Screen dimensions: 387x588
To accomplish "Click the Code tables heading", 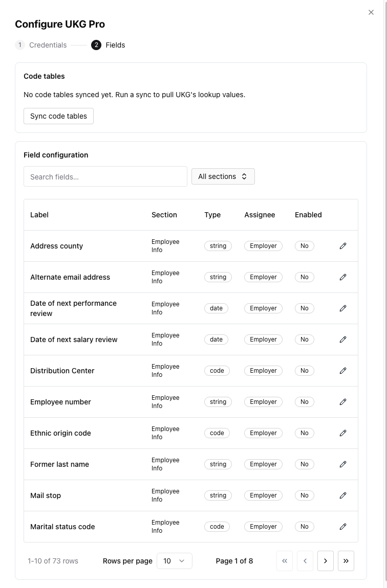I will tap(45, 76).
